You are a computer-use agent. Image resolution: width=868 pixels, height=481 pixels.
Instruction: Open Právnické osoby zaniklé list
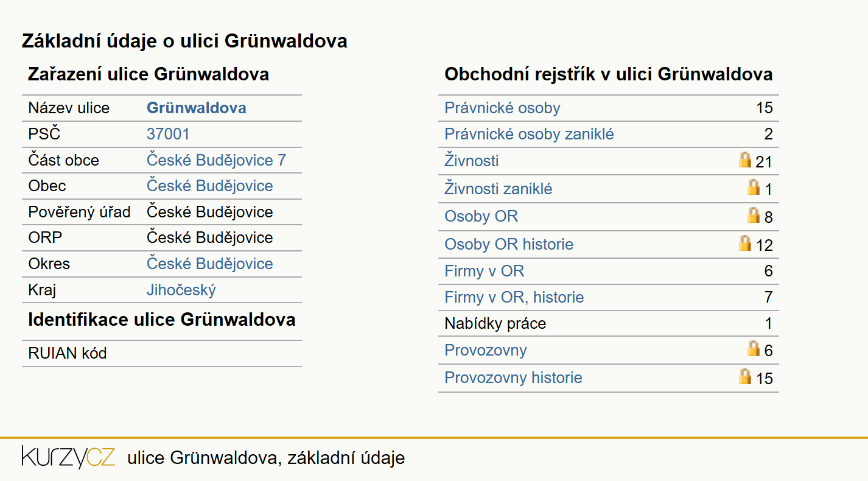[x=529, y=134]
